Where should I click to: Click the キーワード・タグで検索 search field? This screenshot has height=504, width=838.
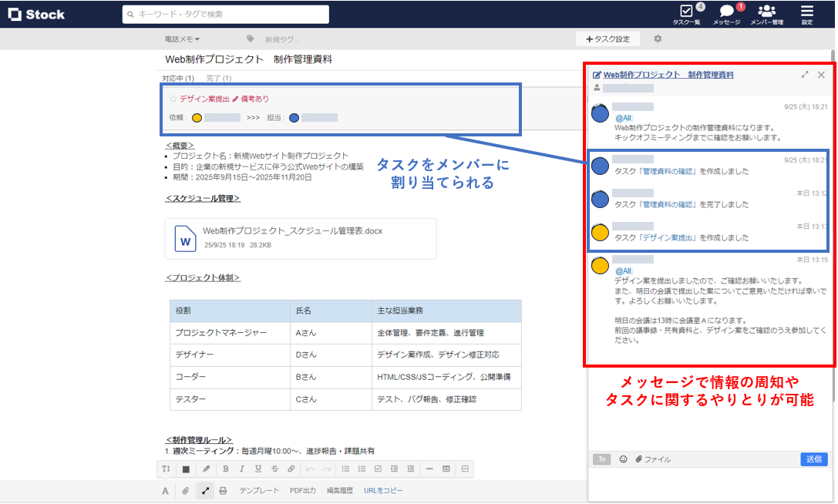[225, 13]
